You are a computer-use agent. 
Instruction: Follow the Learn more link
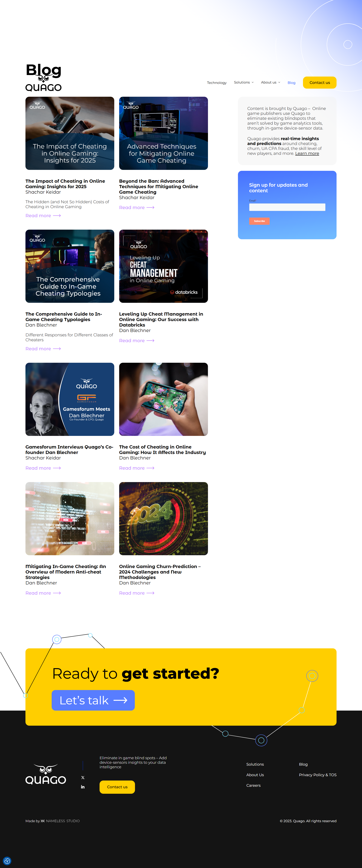point(307,153)
